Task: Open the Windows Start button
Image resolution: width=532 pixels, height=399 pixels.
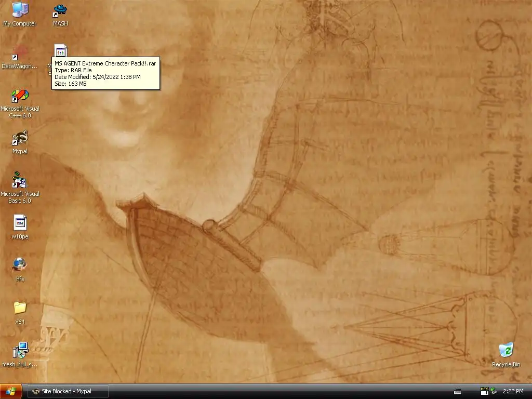Action: point(11,391)
